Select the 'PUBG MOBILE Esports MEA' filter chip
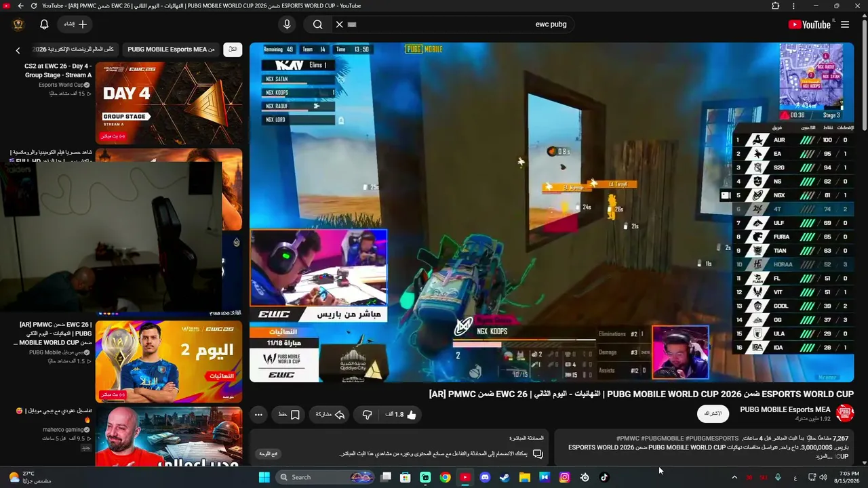This screenshot has height=488, width=868. point(172,49)
